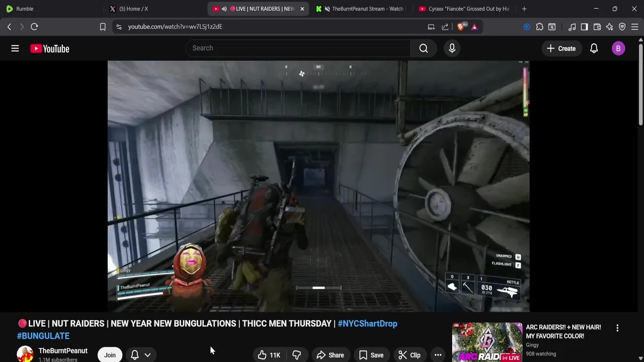Unmute the TheBurntPeanut Stream tab
Viewport: 644px width, 362px height.
[327, 9]
